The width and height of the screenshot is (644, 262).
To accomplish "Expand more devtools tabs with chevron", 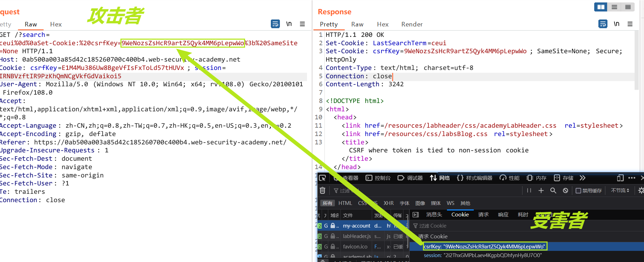I will click(582, 178).
